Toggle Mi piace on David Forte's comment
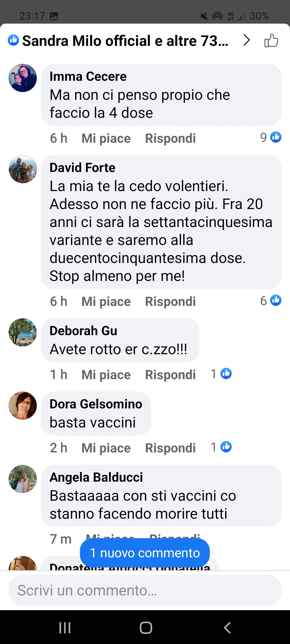 click(106, 302)
